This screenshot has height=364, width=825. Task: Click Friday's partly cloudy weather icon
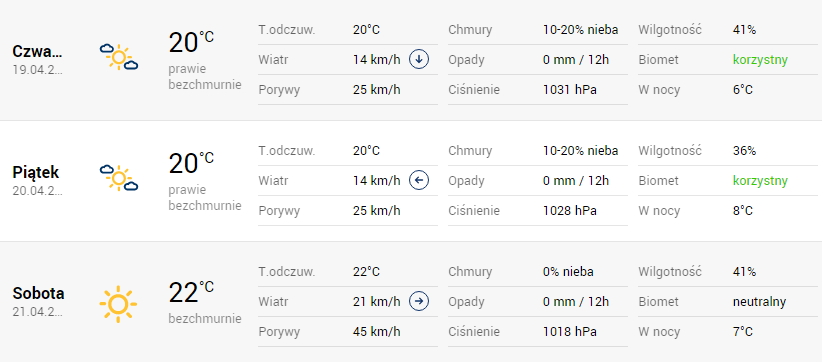[119, 178]
